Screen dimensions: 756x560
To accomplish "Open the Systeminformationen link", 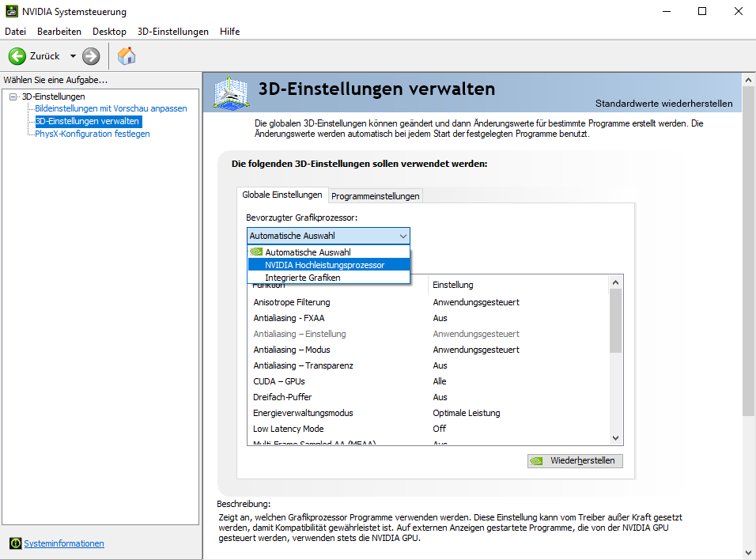I will click(x=64, y=543).
